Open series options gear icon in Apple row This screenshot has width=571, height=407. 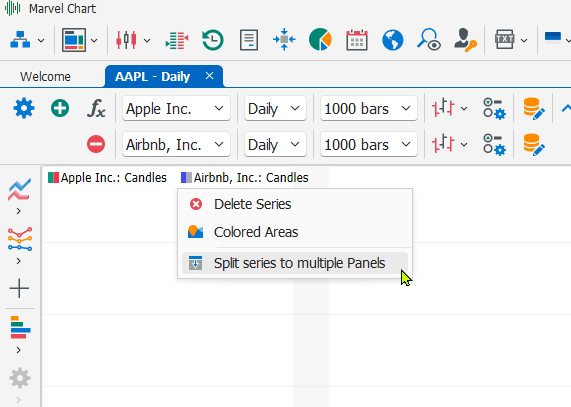coord(495,108)
